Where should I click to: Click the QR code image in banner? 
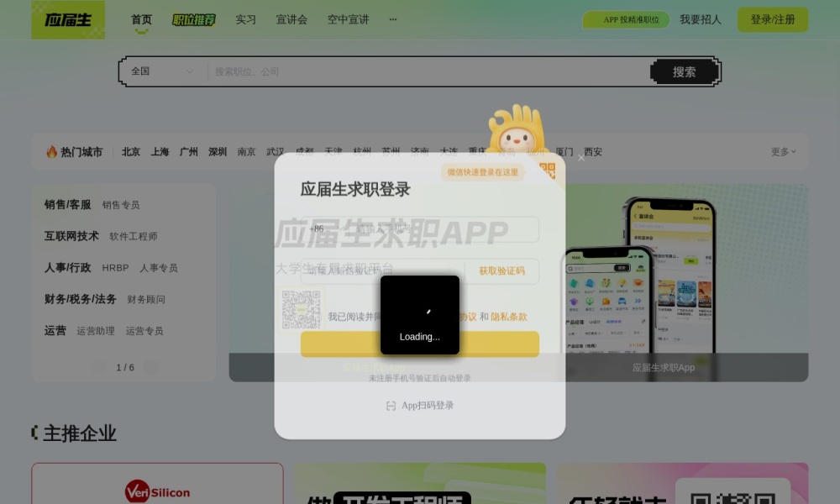pyautogui.click(x=301, y=310)
